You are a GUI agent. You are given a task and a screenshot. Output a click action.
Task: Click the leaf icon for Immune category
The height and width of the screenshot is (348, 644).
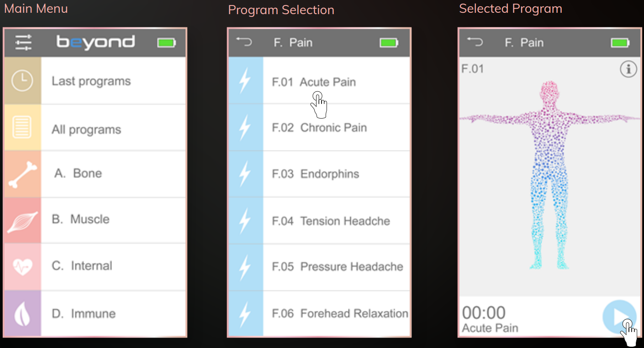[22, 314]
